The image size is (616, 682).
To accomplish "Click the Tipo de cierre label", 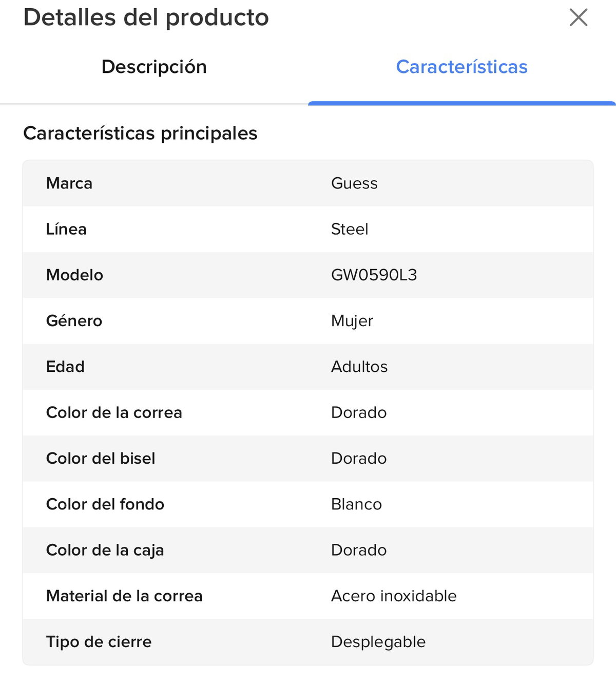I will (99, 641).
